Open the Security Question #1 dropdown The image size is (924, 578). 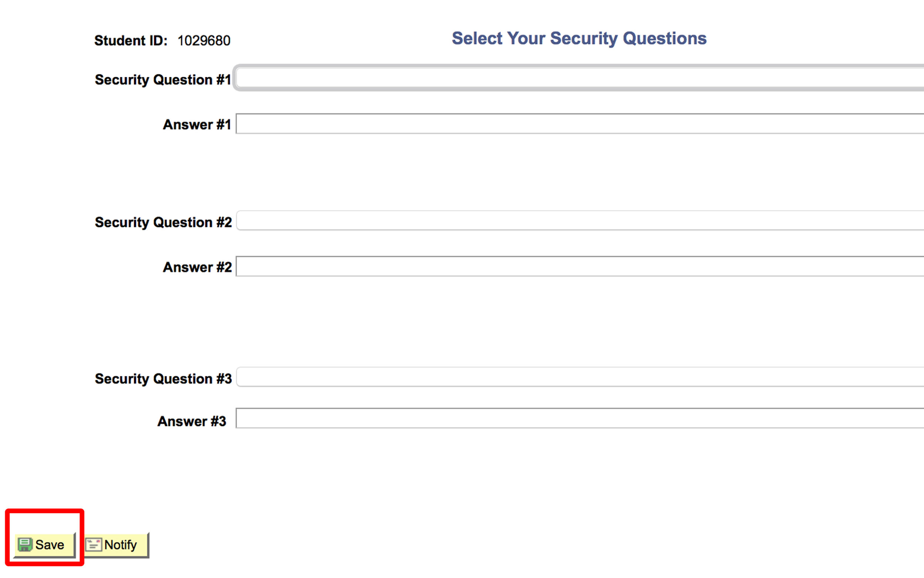580,78
